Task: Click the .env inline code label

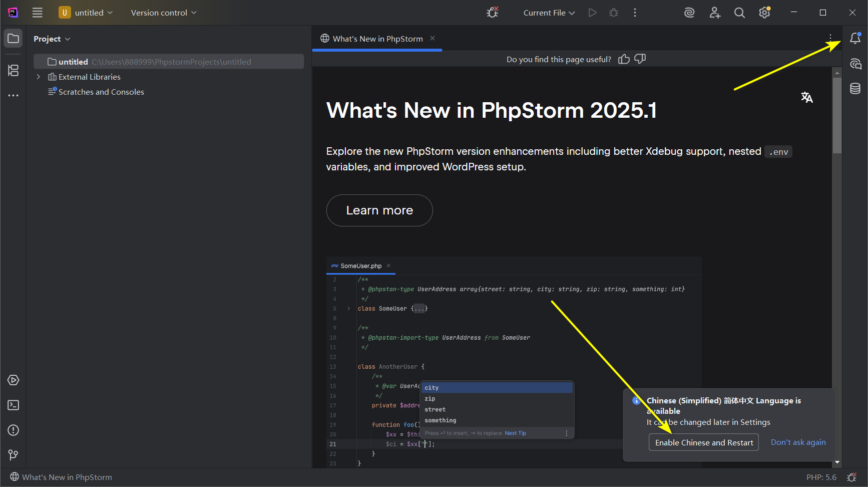Action: click(x=778, y=152)
